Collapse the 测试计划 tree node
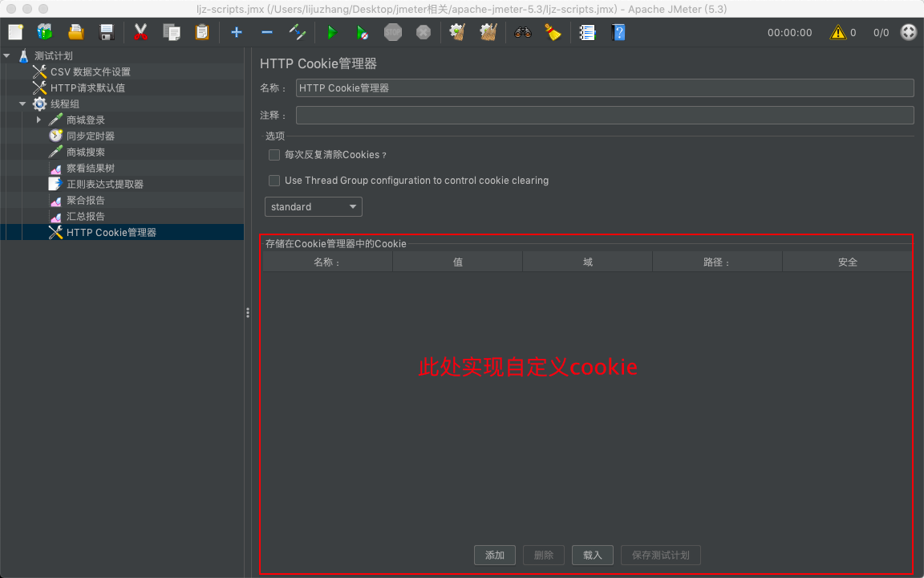Image resolution: width=924 pixels, height=578 pixels. pos(7,55)
